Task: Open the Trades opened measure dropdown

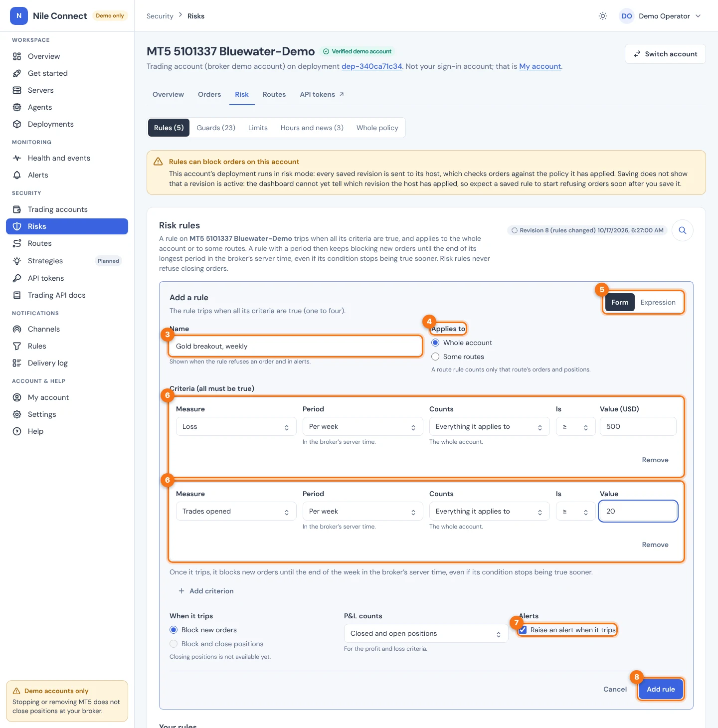Action: click(x=236, y=511)
